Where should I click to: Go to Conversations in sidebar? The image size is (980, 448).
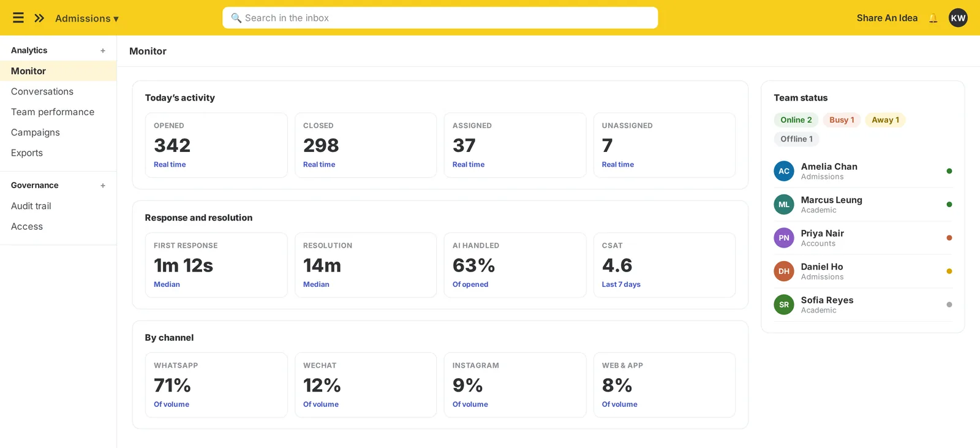[x=58, y=91]
